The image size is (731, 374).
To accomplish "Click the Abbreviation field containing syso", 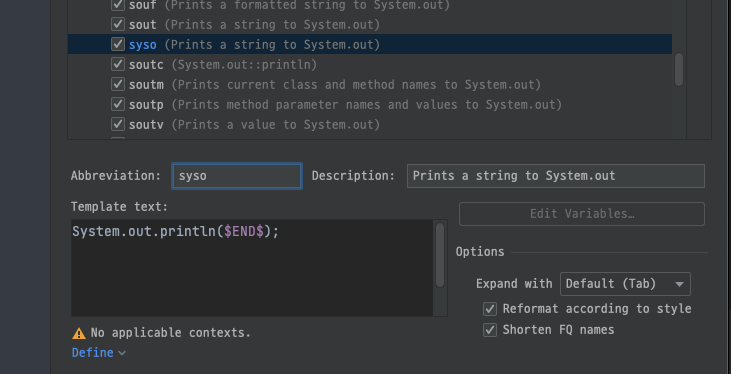I will coord(237,176).
